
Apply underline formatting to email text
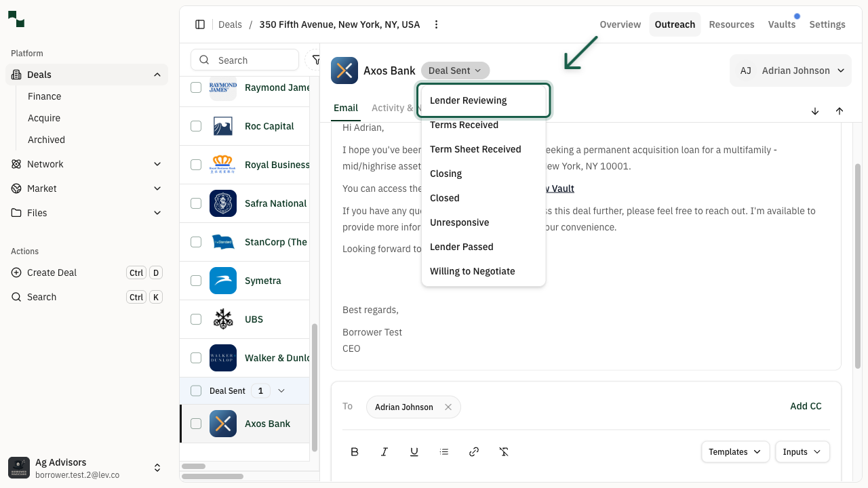(x=414, y=451)
